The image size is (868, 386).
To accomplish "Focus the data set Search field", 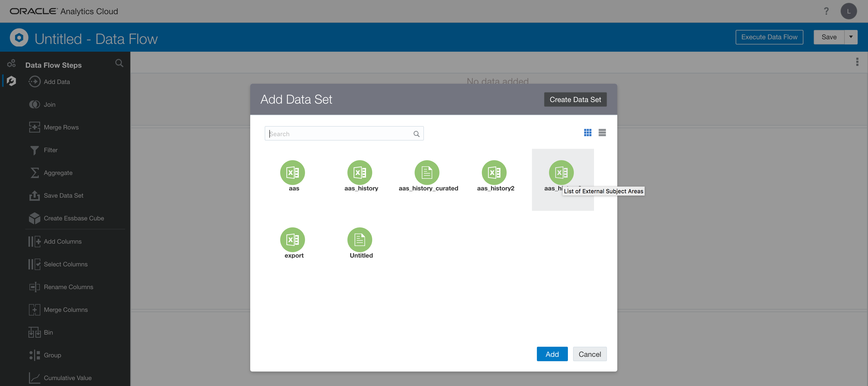I will point(344,133).
